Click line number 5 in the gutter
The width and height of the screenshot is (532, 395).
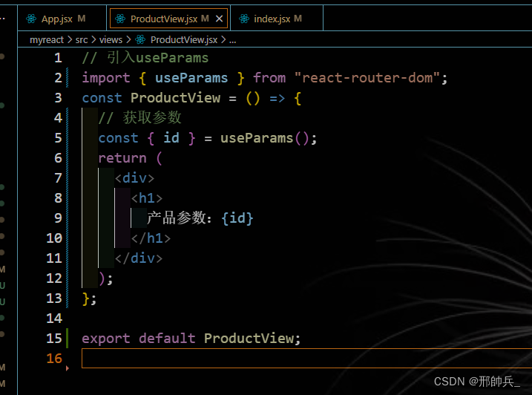58,138
